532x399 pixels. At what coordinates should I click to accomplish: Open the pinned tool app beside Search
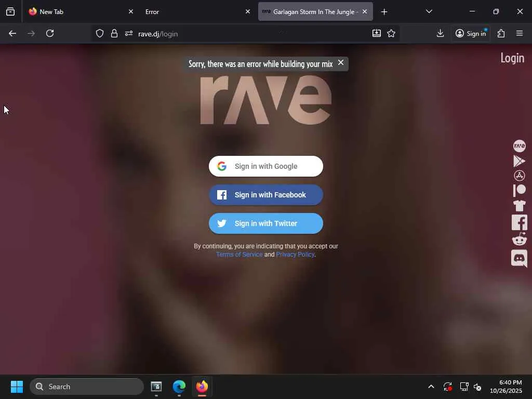[x=156, y=387]
